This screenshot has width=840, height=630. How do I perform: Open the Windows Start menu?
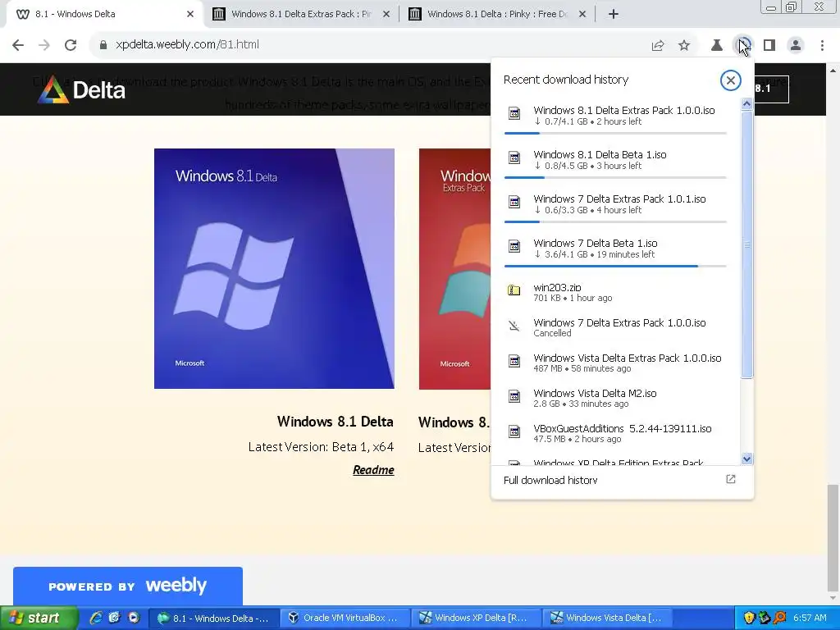[39, 618]
